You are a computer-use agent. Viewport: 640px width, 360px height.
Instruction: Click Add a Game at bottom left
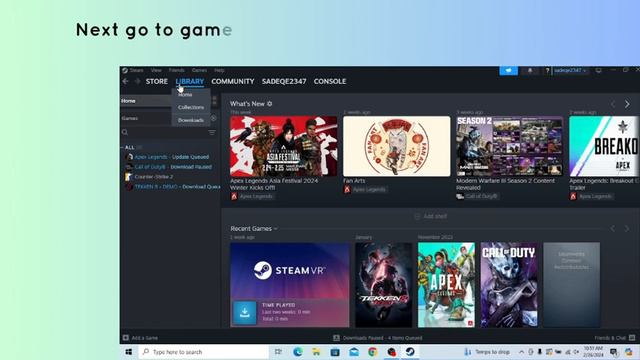pyautogui.click(x=140, y=338)
